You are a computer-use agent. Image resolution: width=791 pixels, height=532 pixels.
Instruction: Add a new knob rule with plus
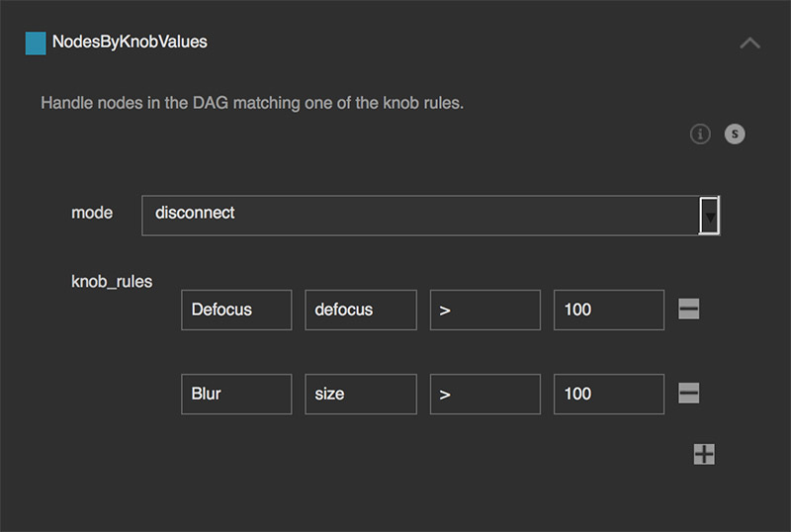[x=703, y=454]
